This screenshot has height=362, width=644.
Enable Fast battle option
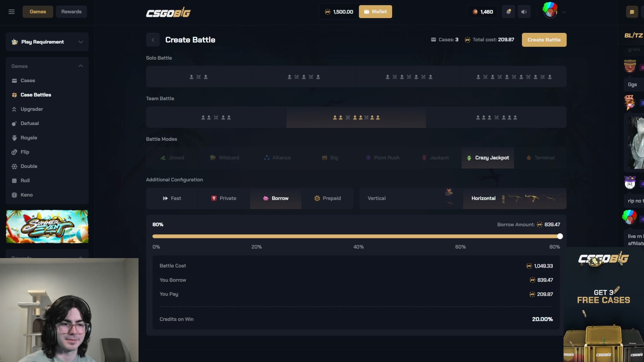(x=172, y=198)
